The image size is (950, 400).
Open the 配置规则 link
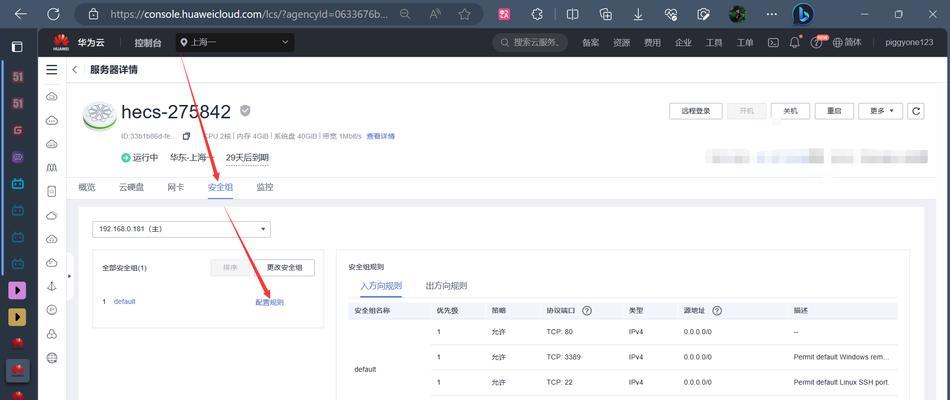point(270,302)
